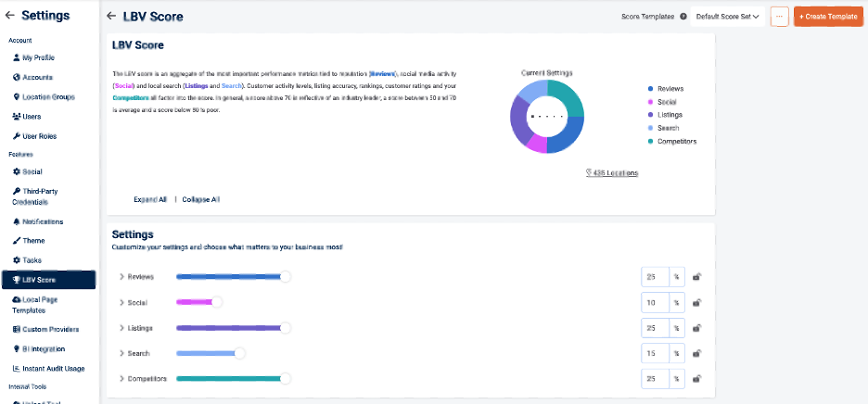Open the three-dot more options button

pos(779,17)
